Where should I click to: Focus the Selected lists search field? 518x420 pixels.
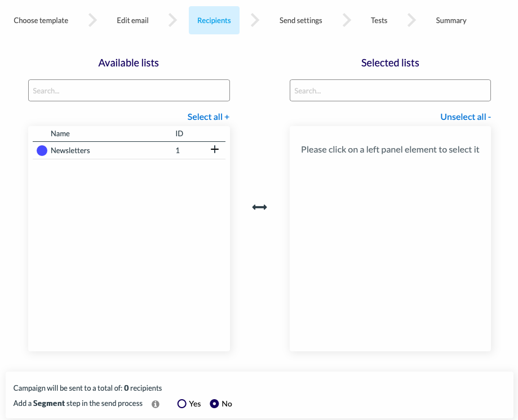[390, 91]
